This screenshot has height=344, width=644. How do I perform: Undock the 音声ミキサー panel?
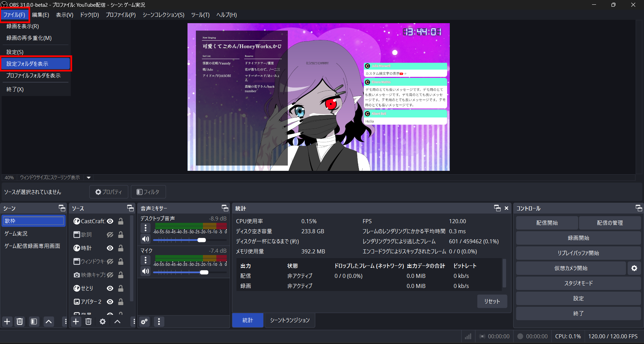[x=225, y=208]
